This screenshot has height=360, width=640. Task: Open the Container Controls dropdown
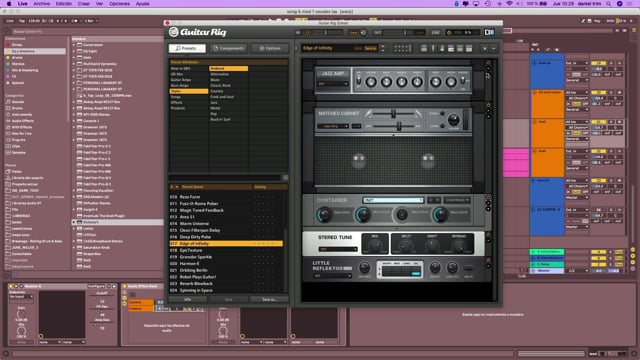pyautogui.click(x=457, y=200)
